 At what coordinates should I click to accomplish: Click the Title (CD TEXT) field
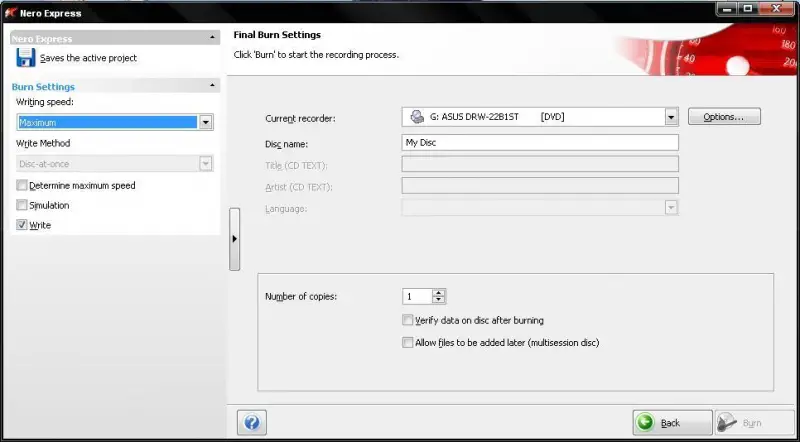pos(540,164)
